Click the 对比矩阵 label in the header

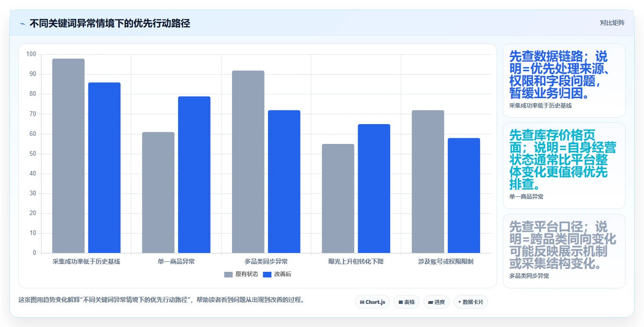click(612, 23)
